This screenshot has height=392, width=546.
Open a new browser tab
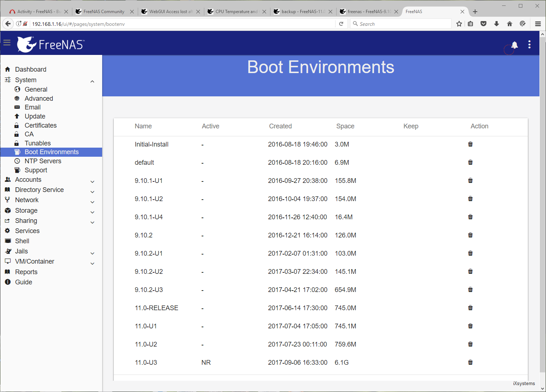coord(475,12)
